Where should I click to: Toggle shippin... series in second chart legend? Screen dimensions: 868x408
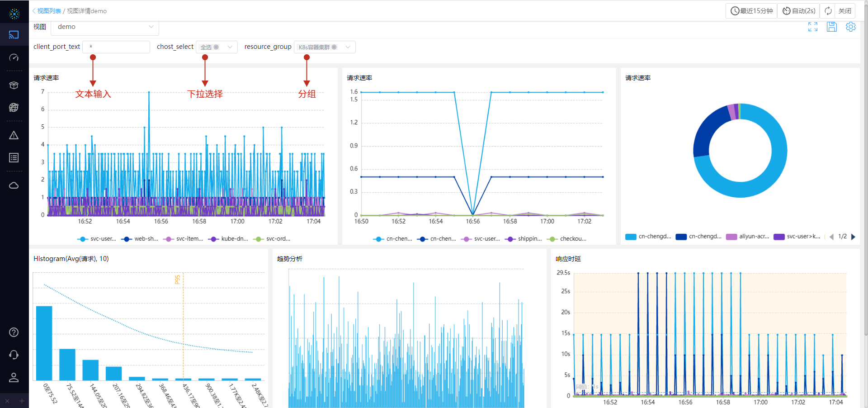coord(524,239)
